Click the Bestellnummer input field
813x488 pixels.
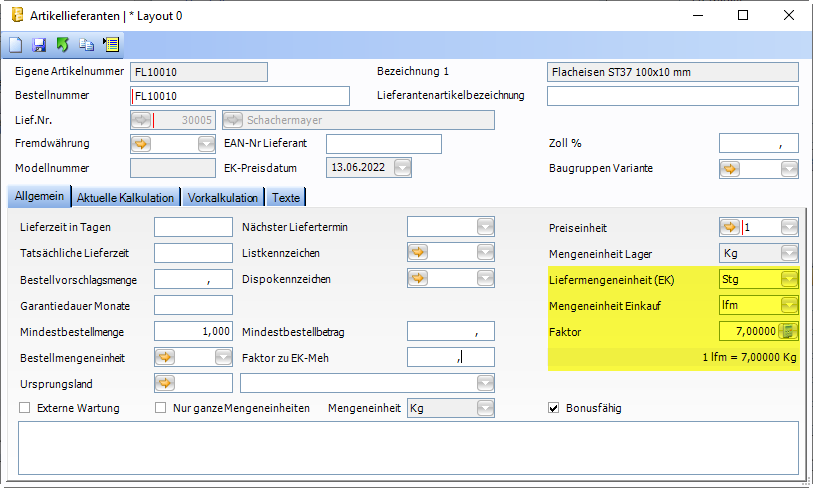point(240,96)
